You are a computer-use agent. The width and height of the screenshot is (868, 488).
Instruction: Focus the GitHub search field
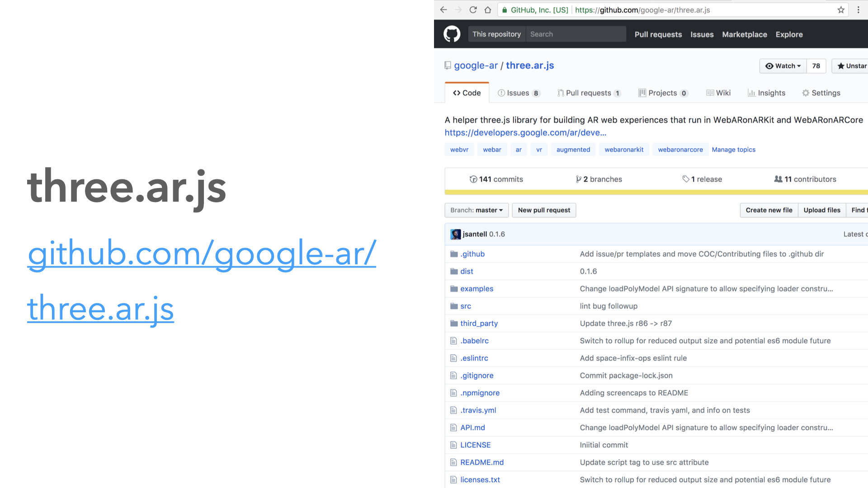576,34
